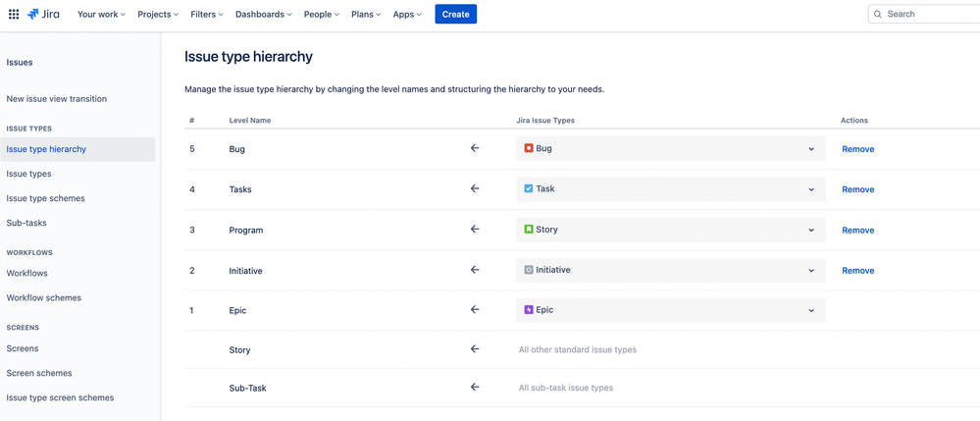Open Screens in sidebar
980x421 pixels.
point(23,348)
